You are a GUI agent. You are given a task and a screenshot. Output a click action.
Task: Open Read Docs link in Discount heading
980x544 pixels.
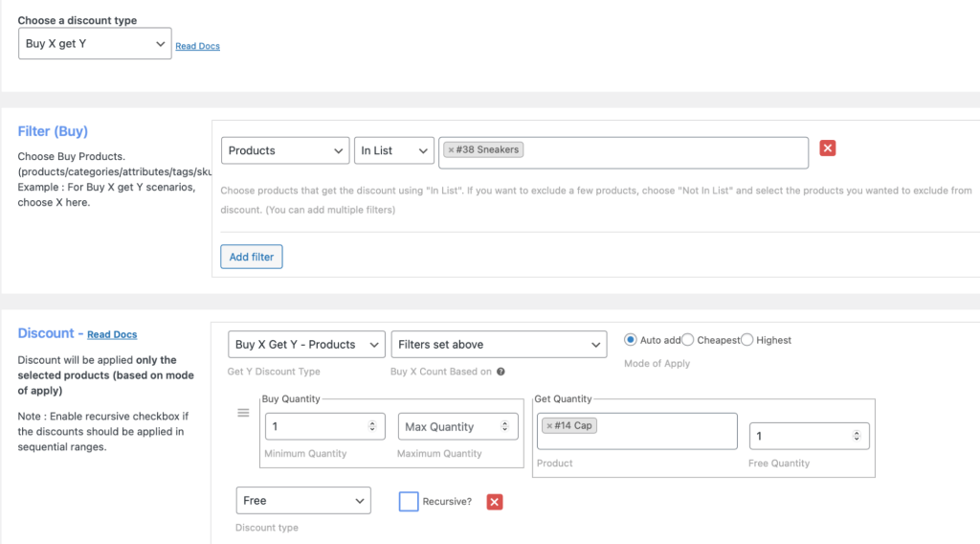click(112, 335)
